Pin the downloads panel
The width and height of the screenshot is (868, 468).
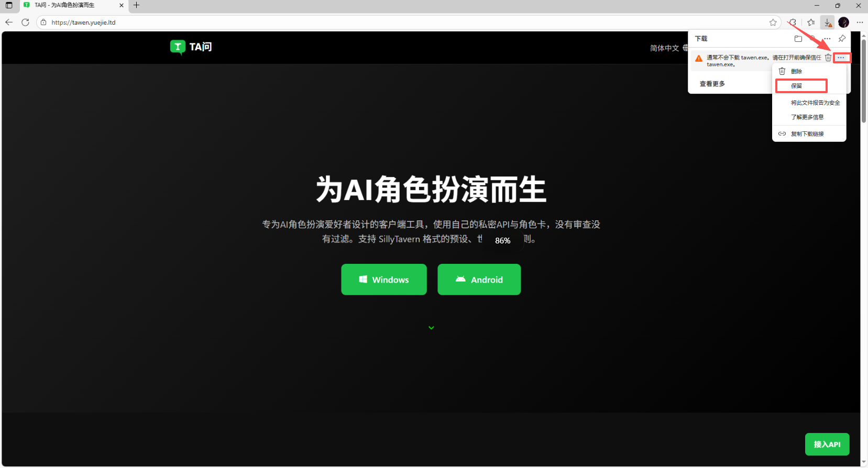coord(842,39)
